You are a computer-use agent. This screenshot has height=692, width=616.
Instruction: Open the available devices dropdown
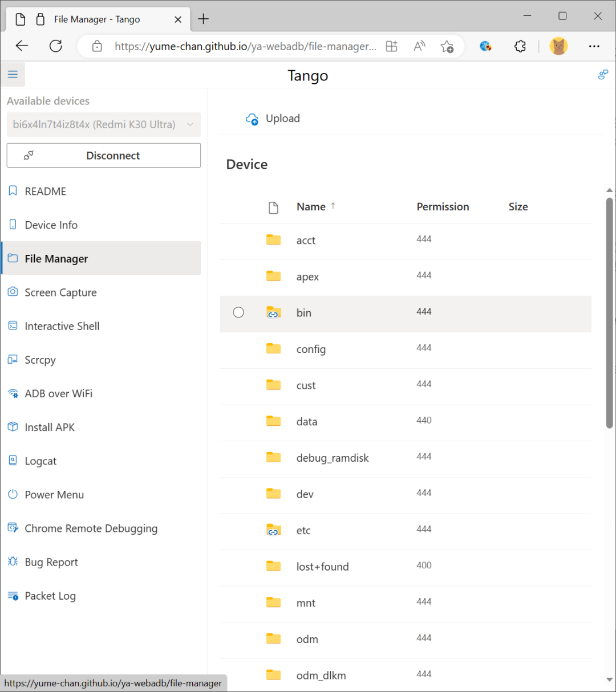tap(103, 124)
